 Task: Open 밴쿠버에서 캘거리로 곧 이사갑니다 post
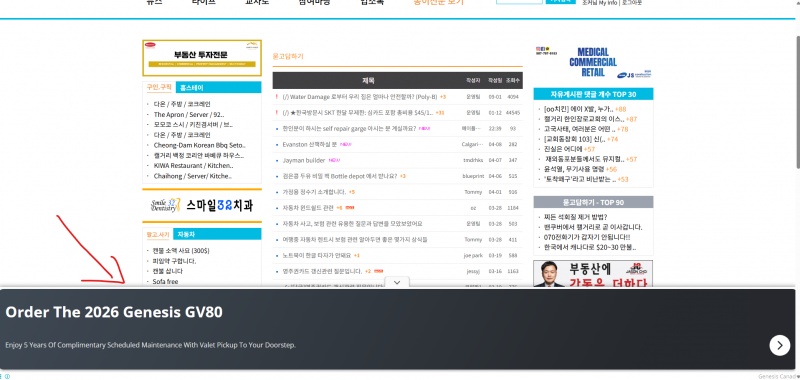(593, 227)
